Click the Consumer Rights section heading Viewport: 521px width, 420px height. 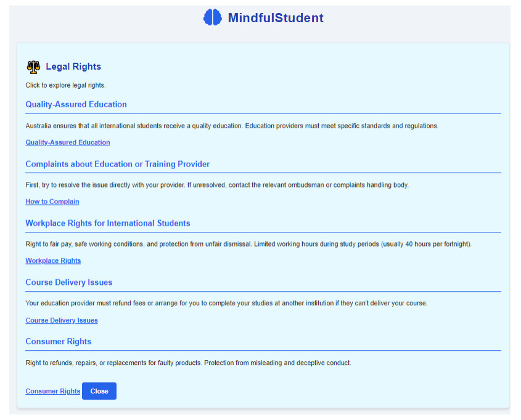click(58, 342)
